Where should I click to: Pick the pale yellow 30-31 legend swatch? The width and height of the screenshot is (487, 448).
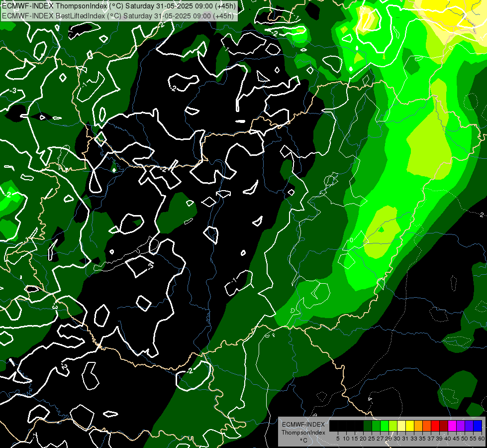(x=401, y=426)
